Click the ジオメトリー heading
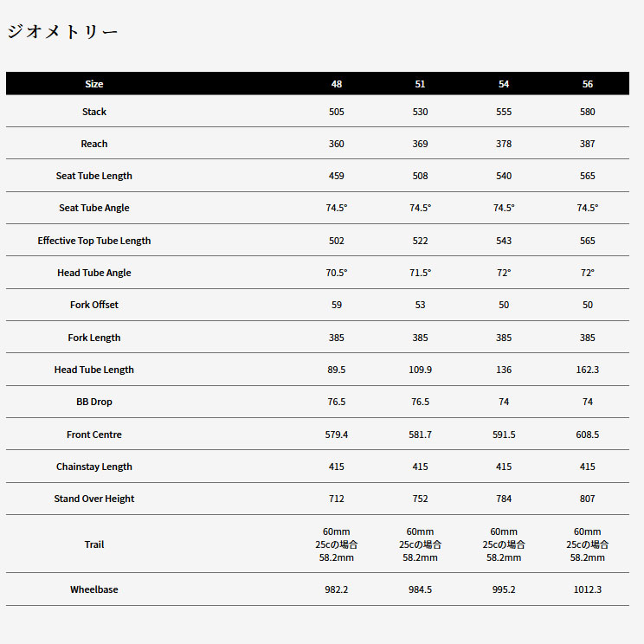This screenshot has width=644, height=644. [62, 33]
